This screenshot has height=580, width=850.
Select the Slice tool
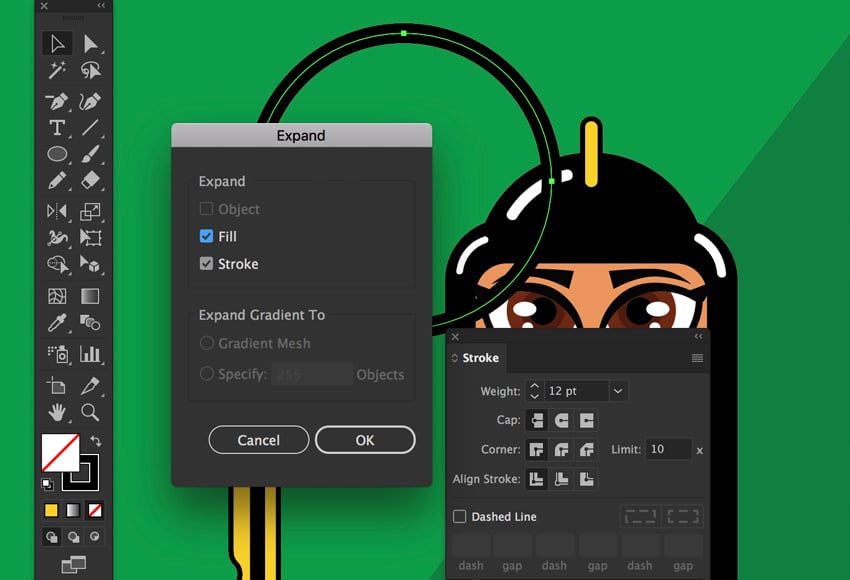pyautogui.click(x=90, y=386)
